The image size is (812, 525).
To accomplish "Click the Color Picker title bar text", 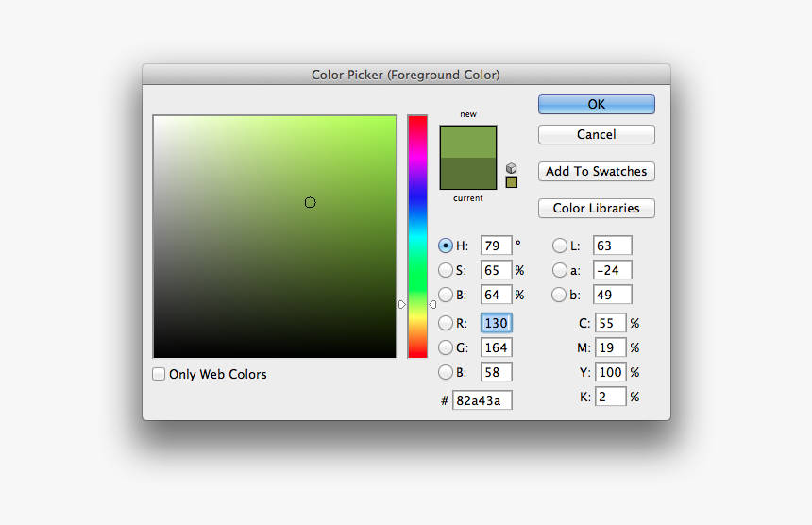I will click(405, 76).
